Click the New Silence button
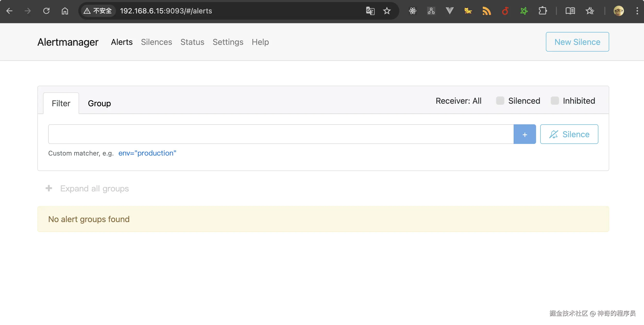This screenshot has width=644, height=325. (577, 42)
